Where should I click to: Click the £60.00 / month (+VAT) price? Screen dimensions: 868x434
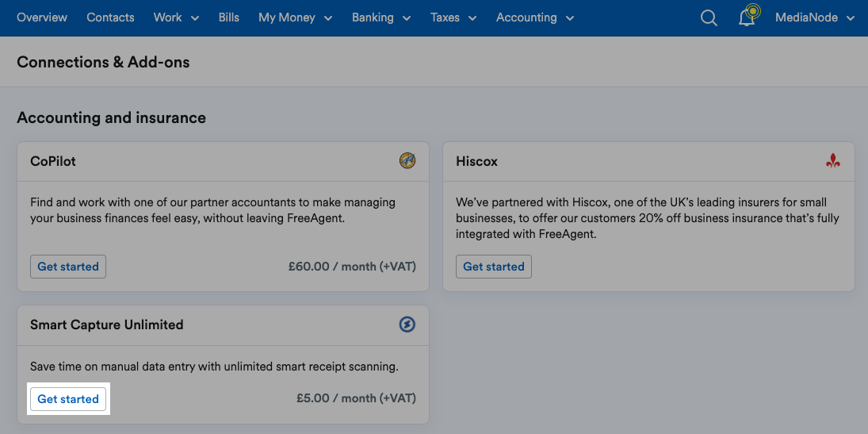(x=352, y=266)
